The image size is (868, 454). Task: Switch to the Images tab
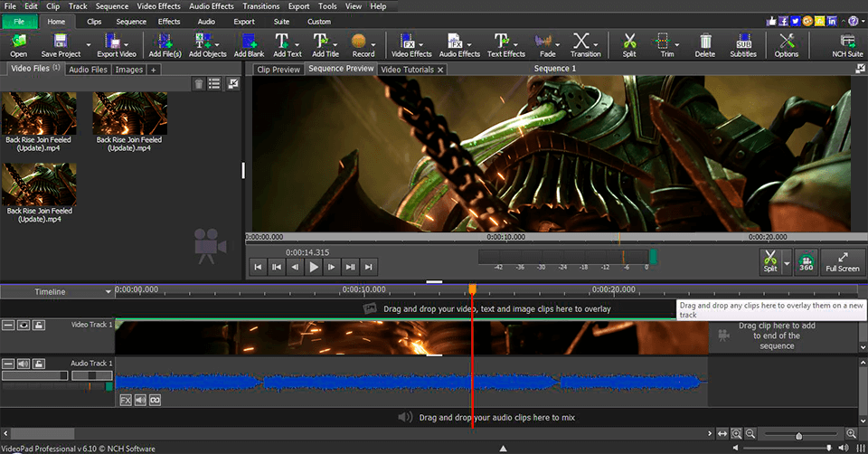[129, 70]
